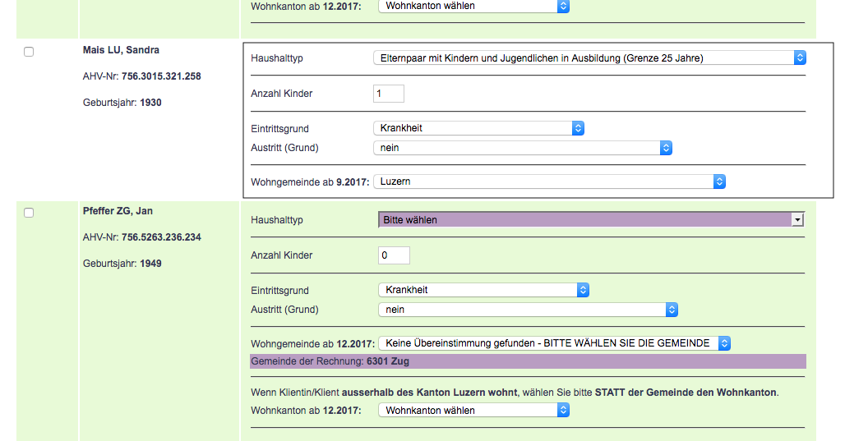Image resolution: width=868 pixels, height=441 pixels.
Task: Open the Wohngemeinde ab 9.2017 dropdown showing Luzern
Action: pos(549,181)
